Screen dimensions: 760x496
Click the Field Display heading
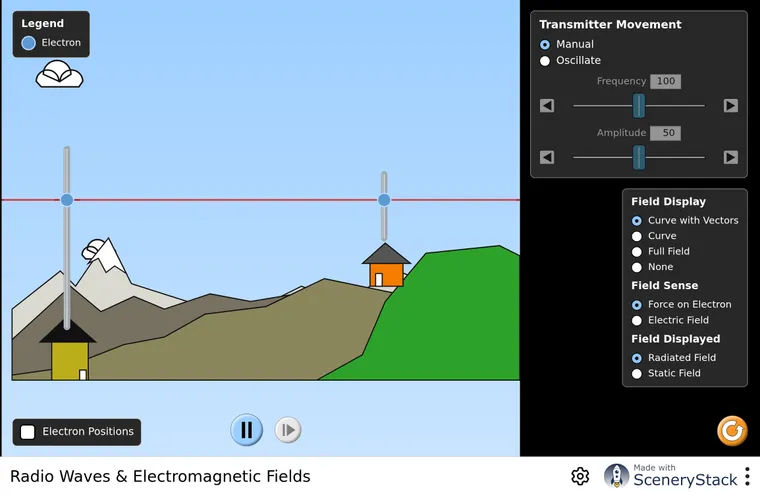click(668, 202)
